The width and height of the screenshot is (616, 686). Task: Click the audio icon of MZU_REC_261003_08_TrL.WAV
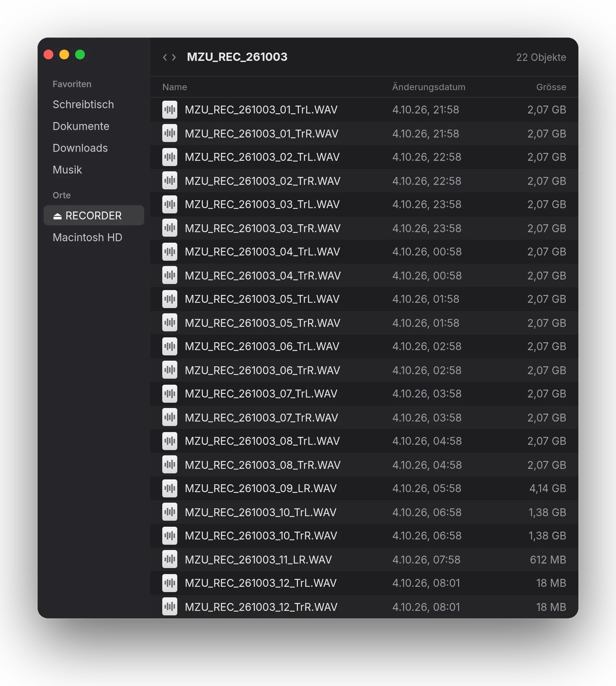click(170, 441)
